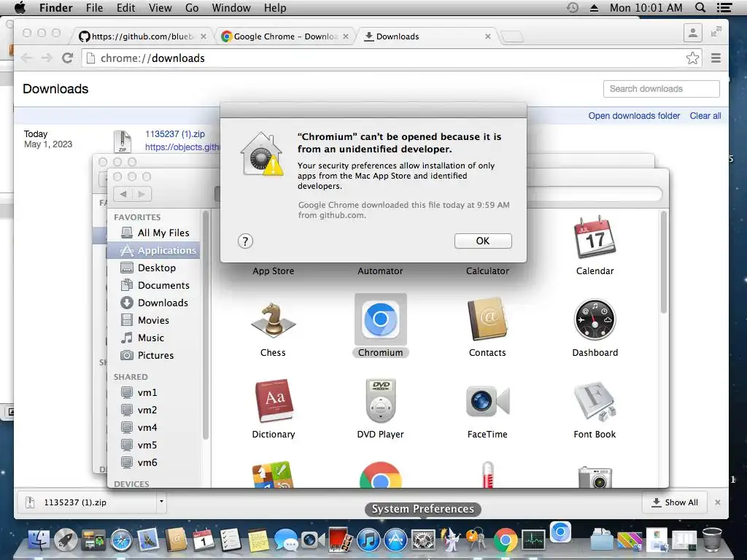Viewport: 747px width, 560px height.
Task: Select Downloads in Finder sidebar
Action: pyautogui.click(x=153, y=303)
